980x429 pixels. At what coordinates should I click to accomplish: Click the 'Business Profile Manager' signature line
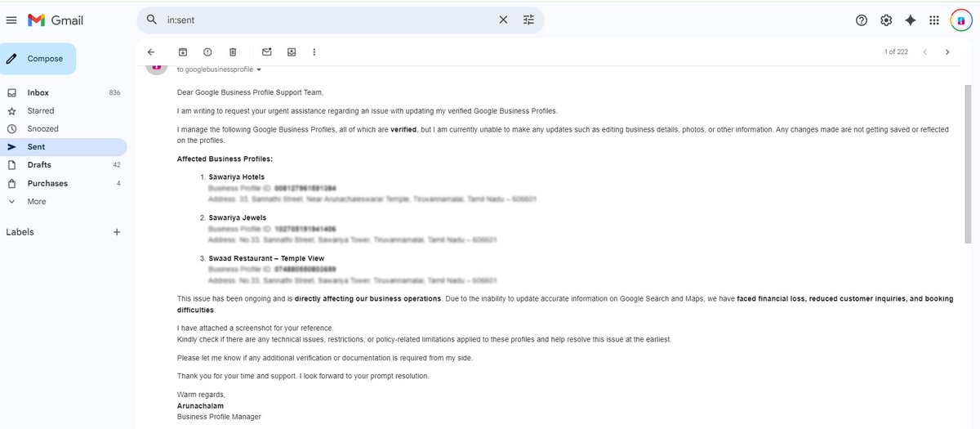219,417
